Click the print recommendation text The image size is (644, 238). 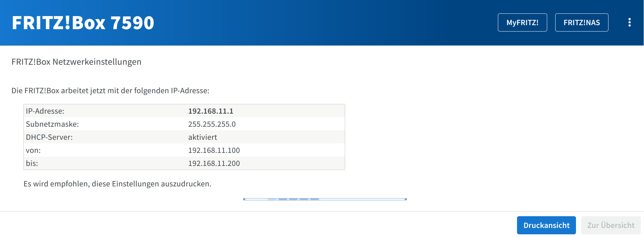click(x=117, y=184)
